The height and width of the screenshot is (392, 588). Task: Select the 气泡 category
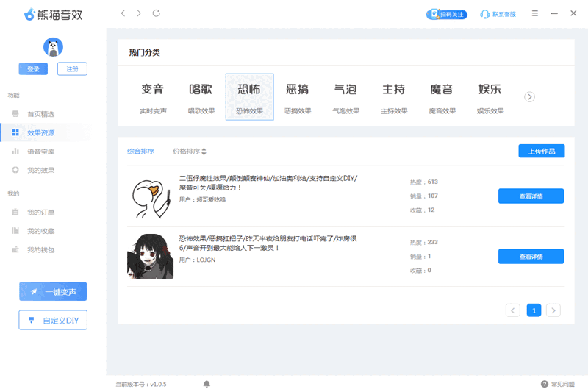pos(345,97)
